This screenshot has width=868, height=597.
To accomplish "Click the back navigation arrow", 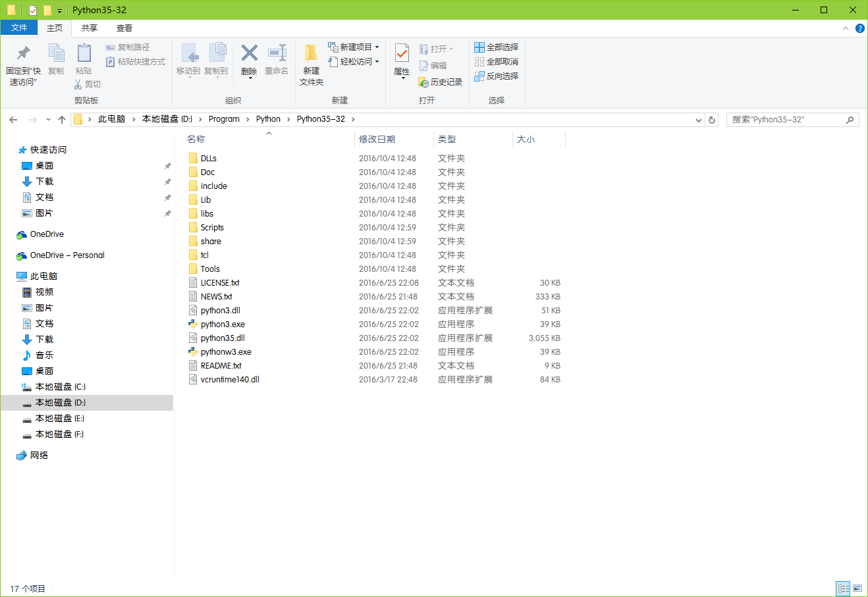I will [13, 119].
